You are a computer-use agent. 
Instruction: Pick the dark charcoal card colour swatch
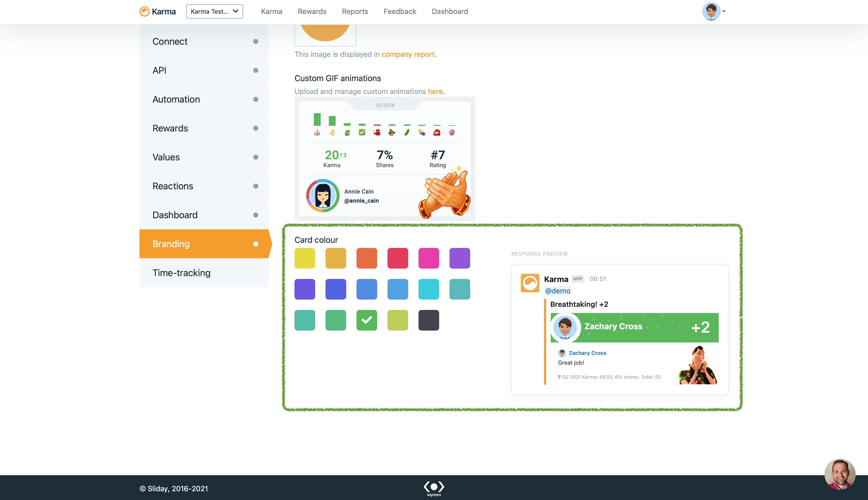tap(428, 320)
